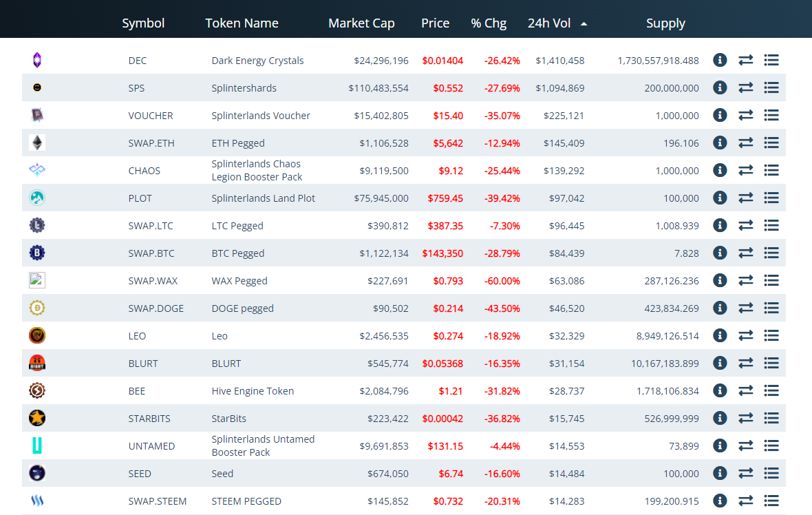Click the LEO lion logo
The image size is (812, 515).
click(x=37, y=335)
